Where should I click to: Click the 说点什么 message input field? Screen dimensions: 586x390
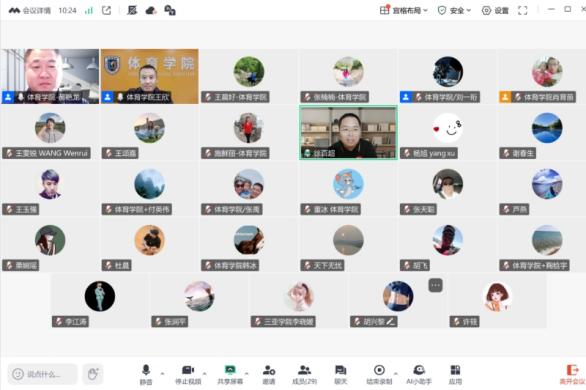click(x=42, y=374)
